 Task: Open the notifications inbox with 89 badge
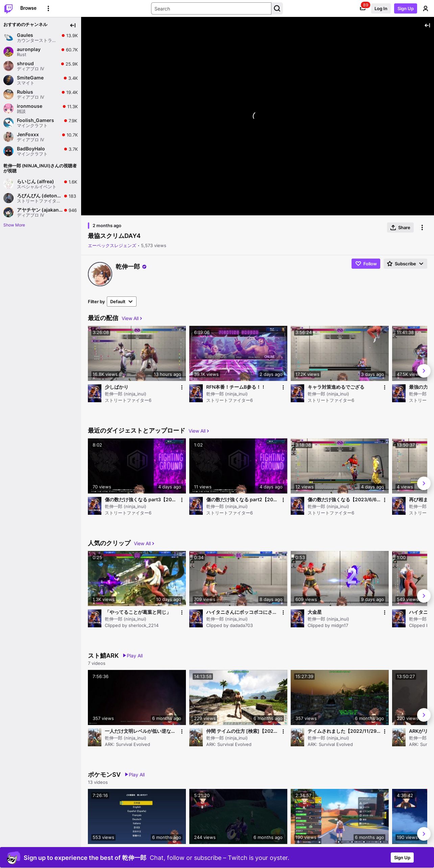tap(363, 8)
